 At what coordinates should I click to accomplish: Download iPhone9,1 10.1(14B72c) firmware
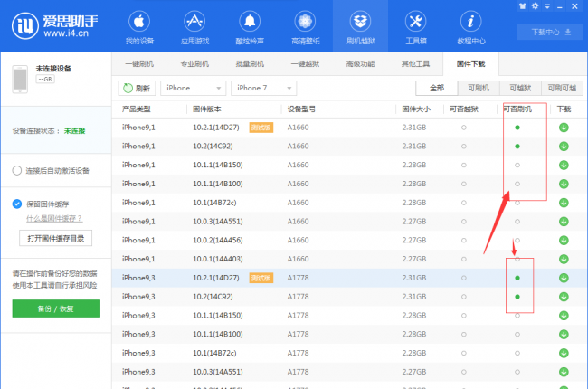564,203
